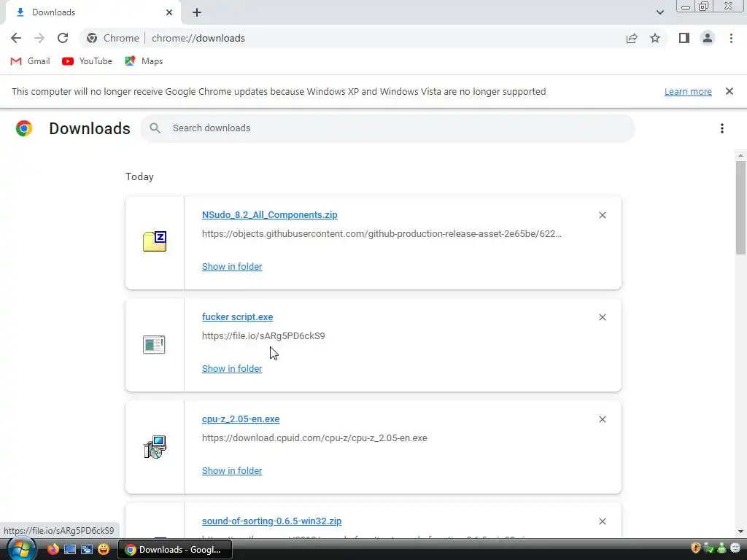Screen dimensions: 747x560
Task: Click the scrollbar down arrow
Action: (x=740, y=532)
